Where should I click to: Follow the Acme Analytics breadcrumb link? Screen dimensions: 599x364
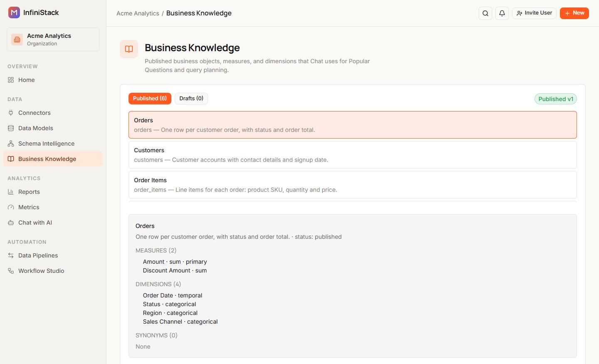pos(138,13)
